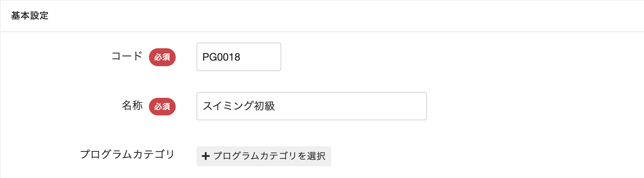This screenshot has width=644, height=178.
Task: Open the program category selector
Action: tap(263, 156)
